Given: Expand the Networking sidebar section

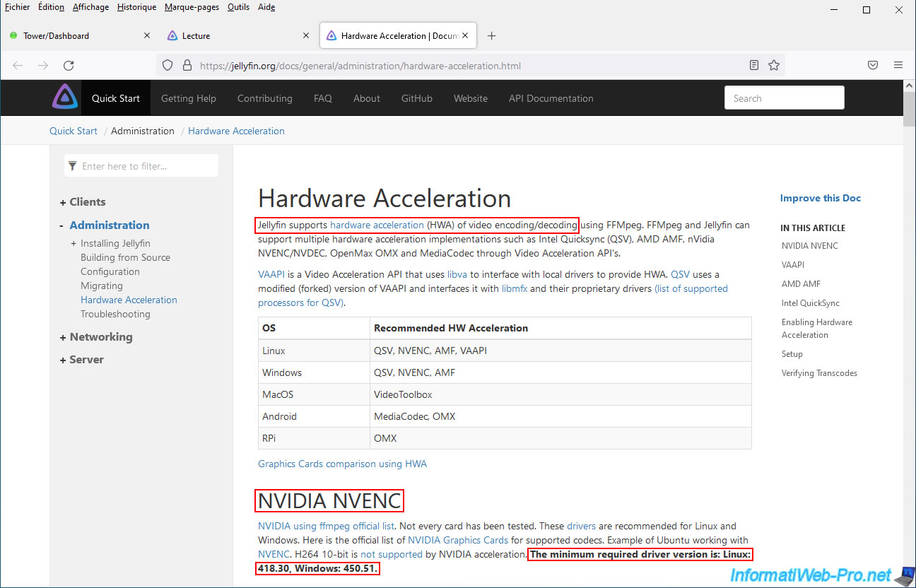Looking at the screenshot, I should 63,337.
